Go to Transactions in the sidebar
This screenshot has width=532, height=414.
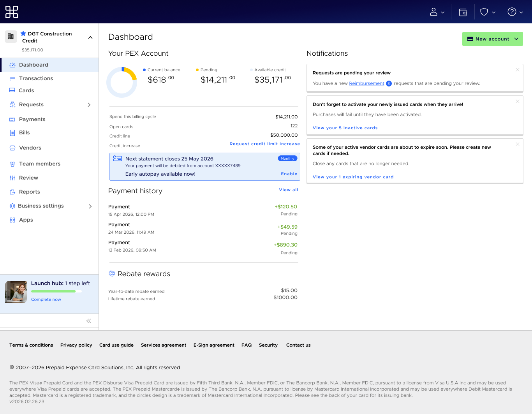click(x=36, y=79)
